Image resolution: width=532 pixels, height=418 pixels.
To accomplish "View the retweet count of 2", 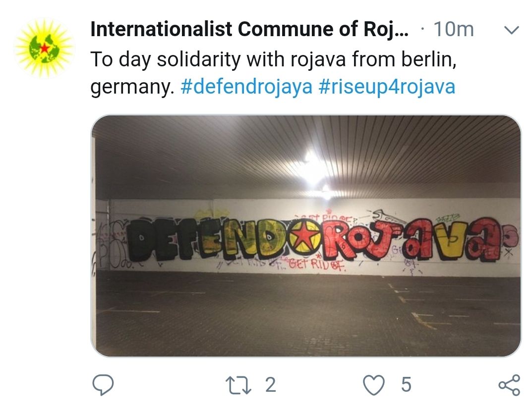I will click(270, 385).
